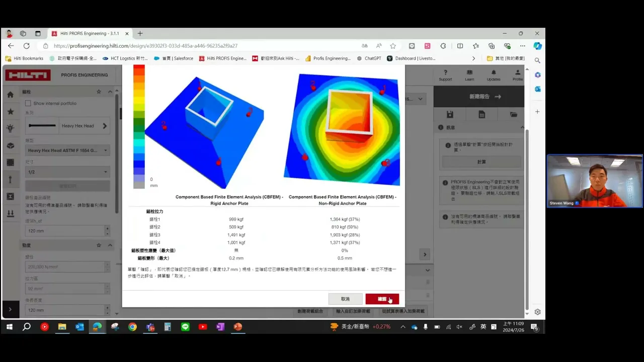This screenshot has height=362, width=644.
Task: Reload the page
Action: point(26,46)
